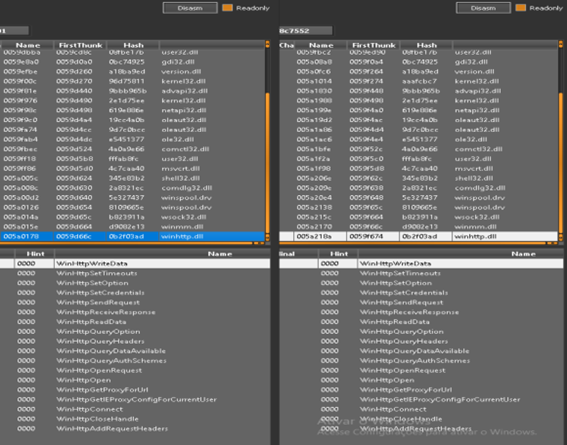Select the comdlg32.dll row in the left pane

[132, 188]
